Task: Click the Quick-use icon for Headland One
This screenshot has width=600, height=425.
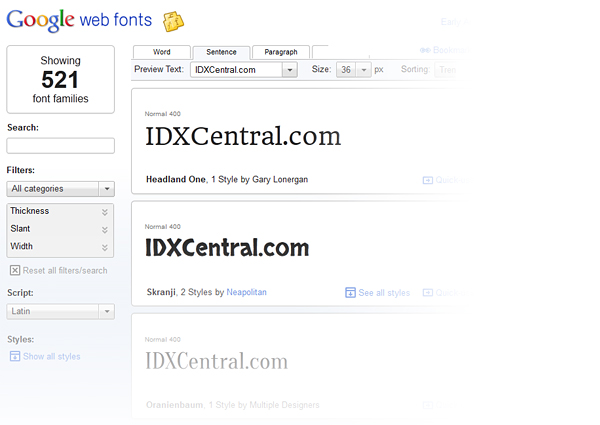Action: pyautogui.click(x=427, y=180)
